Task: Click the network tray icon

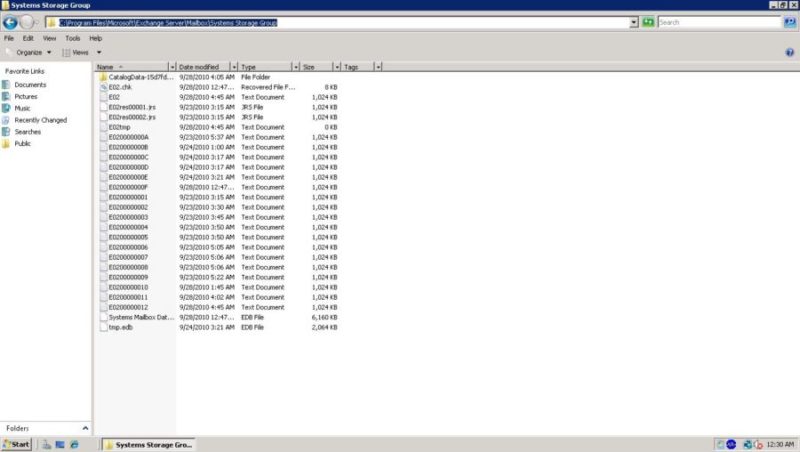Action: 748,444
